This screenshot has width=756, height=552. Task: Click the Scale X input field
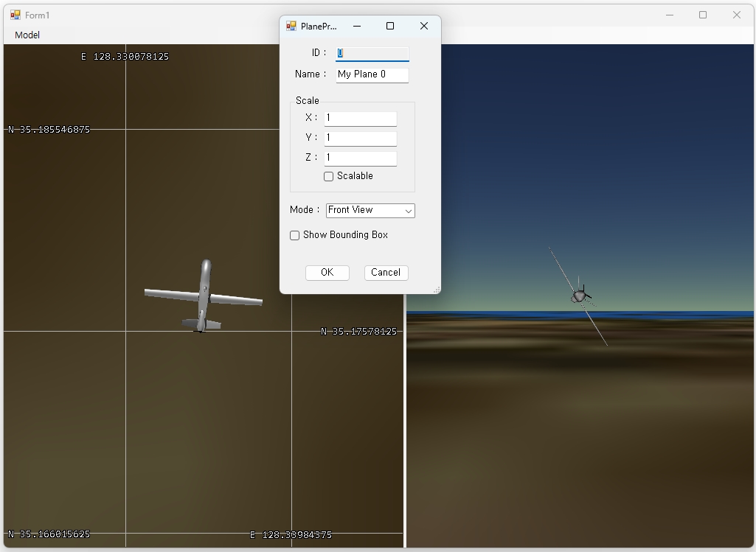point(361,119)
